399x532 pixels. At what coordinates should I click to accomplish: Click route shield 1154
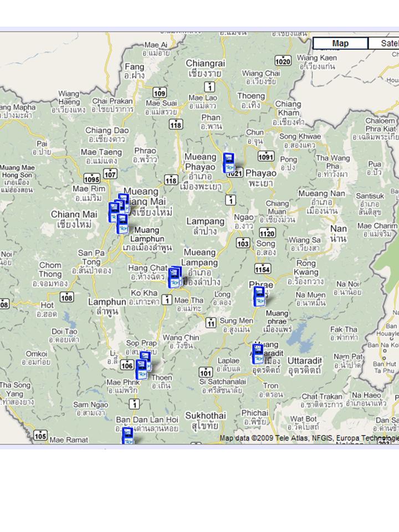(263, 269)
